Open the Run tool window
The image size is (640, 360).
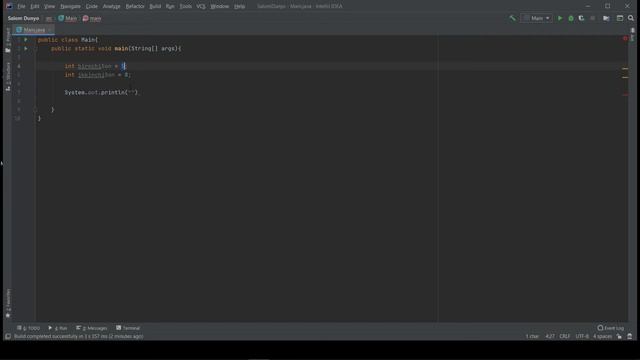tap(58, 328)
